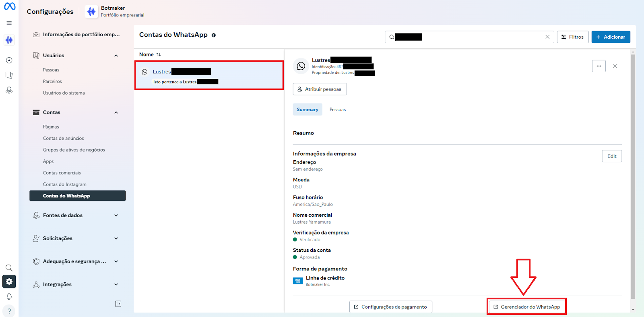This screenshot has width=644, height=317.
Task: Collapse the Usuários section
Action: (x=116, y=56)
